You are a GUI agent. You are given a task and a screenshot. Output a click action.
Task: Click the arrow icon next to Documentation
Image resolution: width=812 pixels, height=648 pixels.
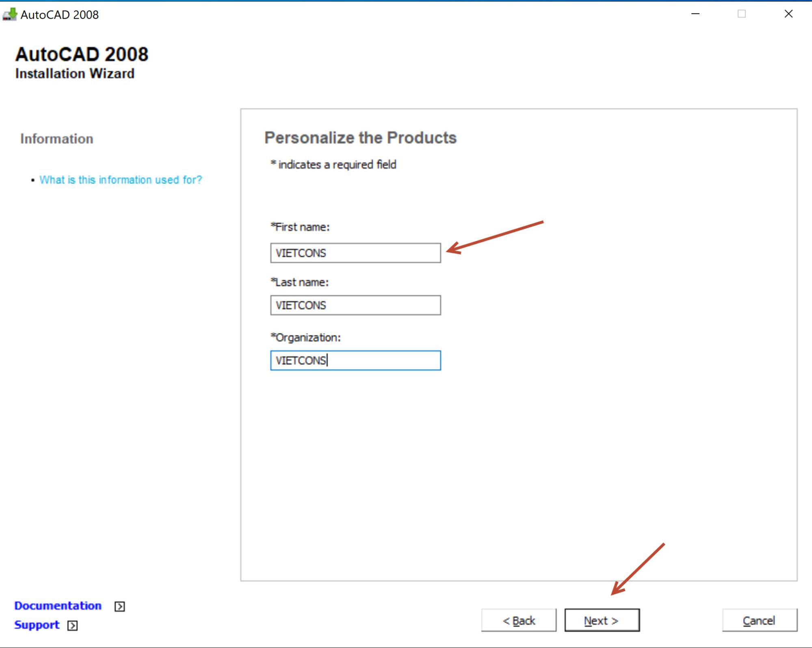click(x=119, y=607)
